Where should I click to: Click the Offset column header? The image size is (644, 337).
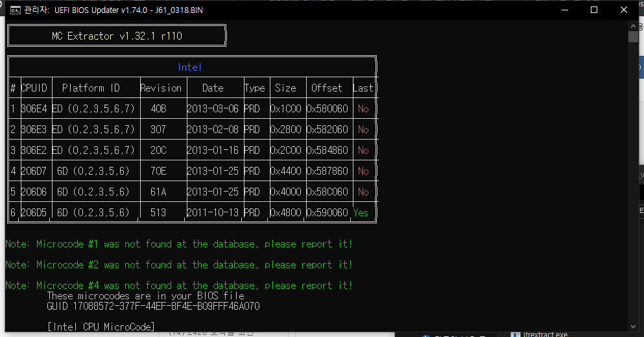[326, 88]
